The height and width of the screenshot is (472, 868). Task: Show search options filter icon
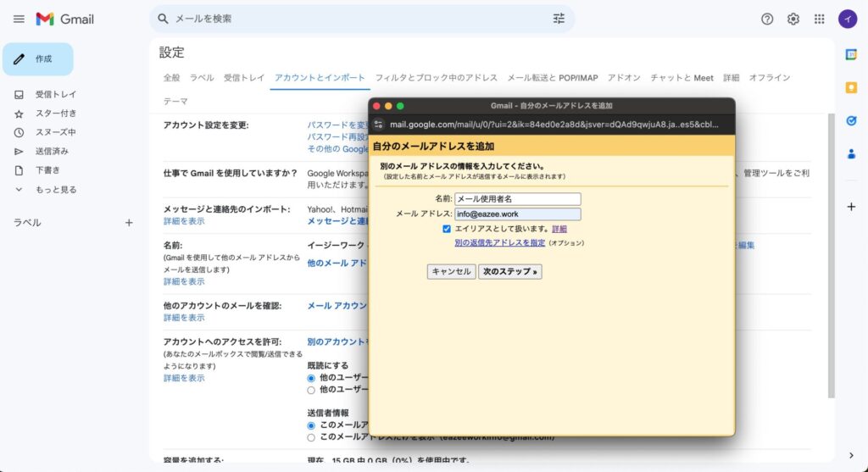click(559, 19)
